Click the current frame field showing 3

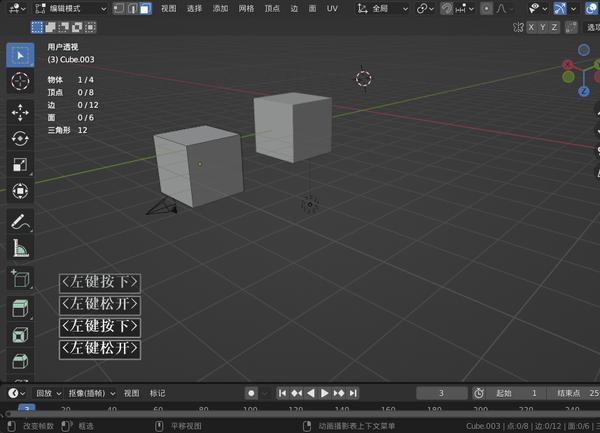[x=442, y=393]
